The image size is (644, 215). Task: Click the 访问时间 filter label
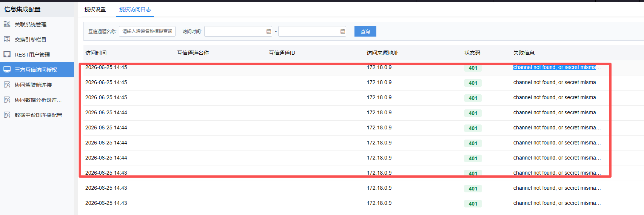(x=192, y=31)
